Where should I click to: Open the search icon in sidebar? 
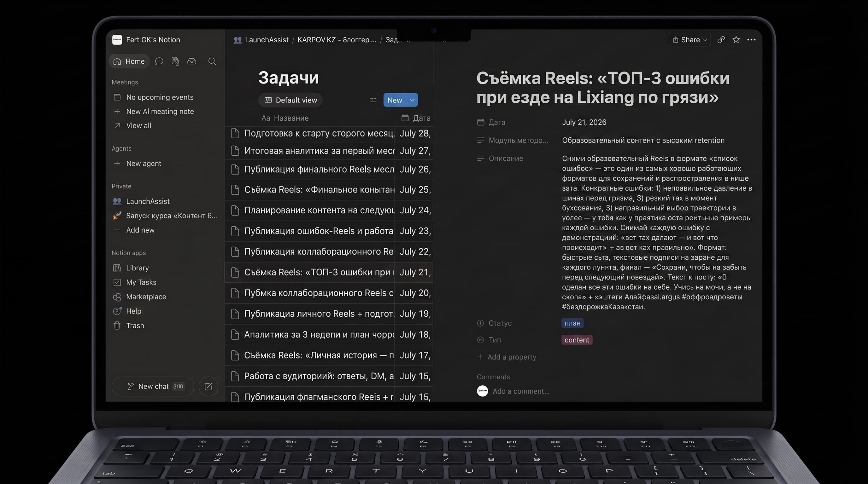point(212,61)
